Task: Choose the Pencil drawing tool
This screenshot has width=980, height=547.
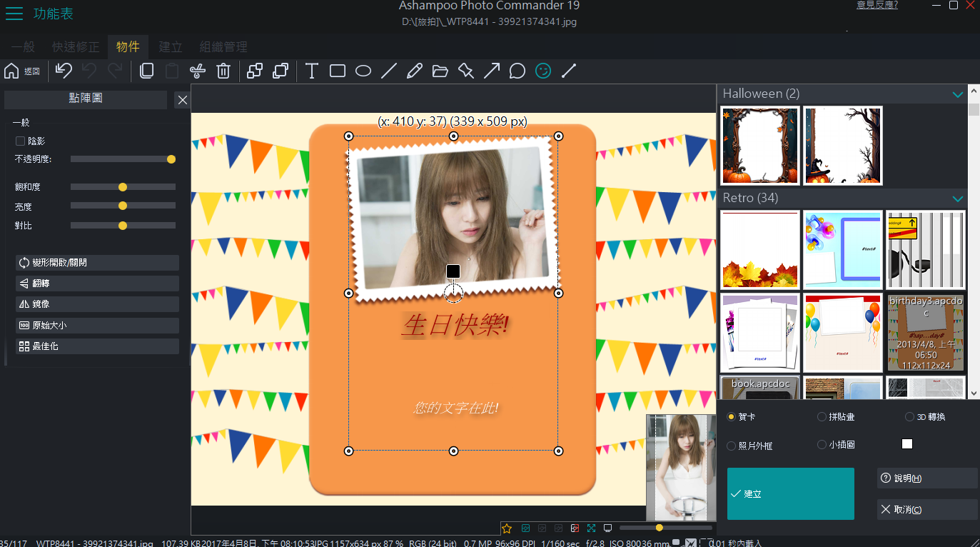Action: coord(414,71)
